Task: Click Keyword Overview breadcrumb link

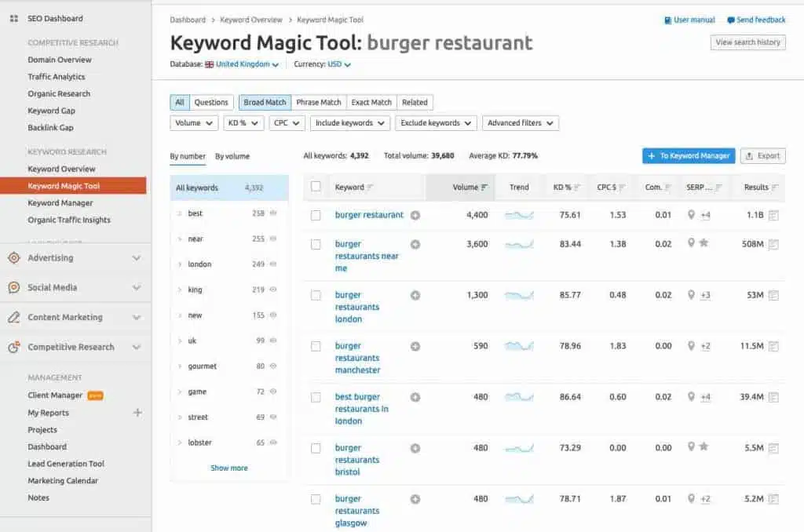Action: pyautogui.click(x=251, y=20)
